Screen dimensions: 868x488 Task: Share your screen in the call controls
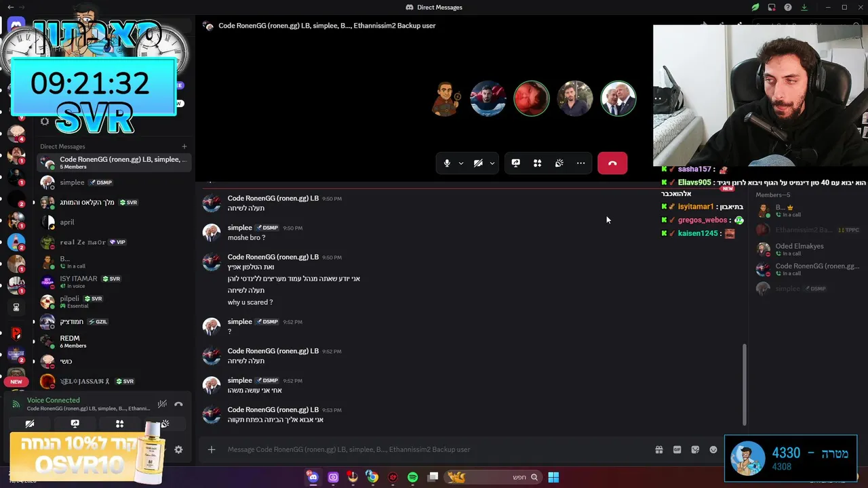tap(515, 163)
